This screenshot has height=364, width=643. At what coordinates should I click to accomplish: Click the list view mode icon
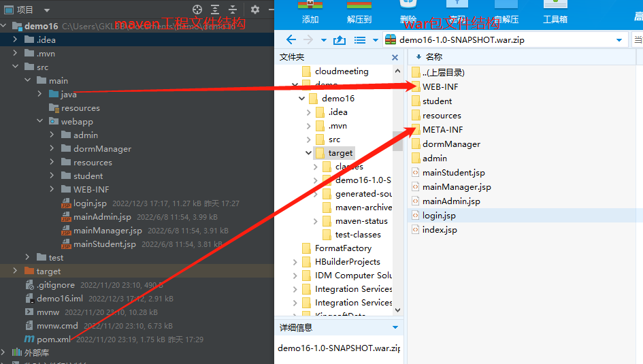click(360, 40)
